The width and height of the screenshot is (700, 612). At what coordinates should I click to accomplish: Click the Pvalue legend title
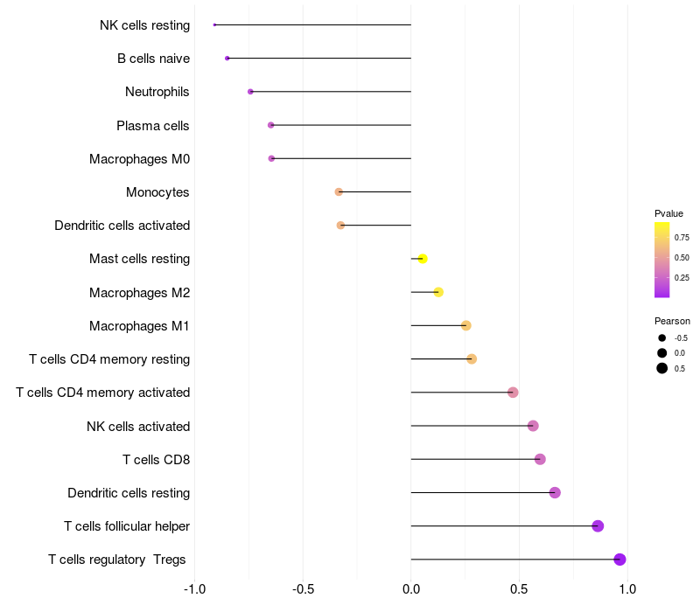point(668,213)
